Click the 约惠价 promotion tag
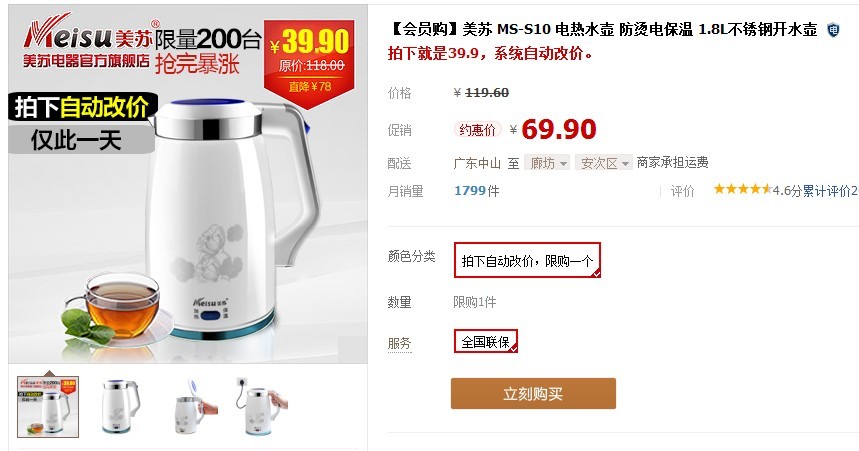Image resolution: width=859 pixels, height=451 pixels. [x=477, y=130]
